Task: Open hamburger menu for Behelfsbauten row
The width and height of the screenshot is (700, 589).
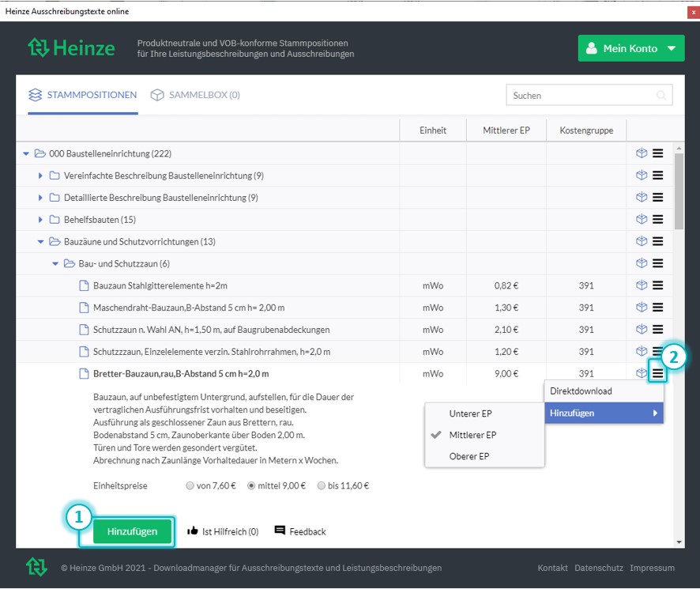Action: [x=657, y=219]
